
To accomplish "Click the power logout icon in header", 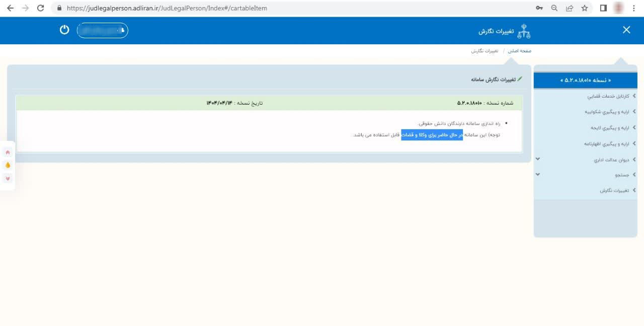I will [x=64, y=30].
